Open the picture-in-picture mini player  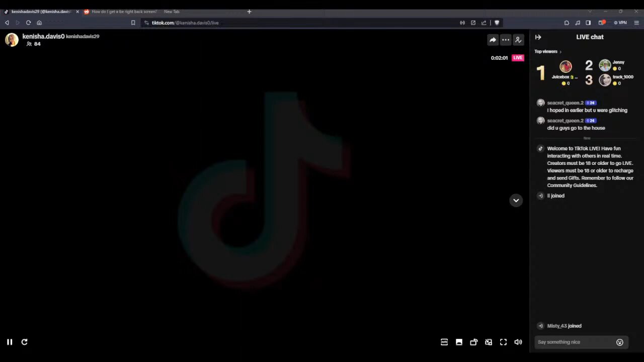click(489, 342)
